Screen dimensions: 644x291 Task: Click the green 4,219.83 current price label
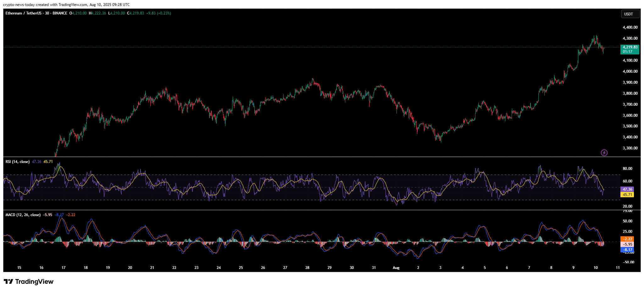(630, 49)
